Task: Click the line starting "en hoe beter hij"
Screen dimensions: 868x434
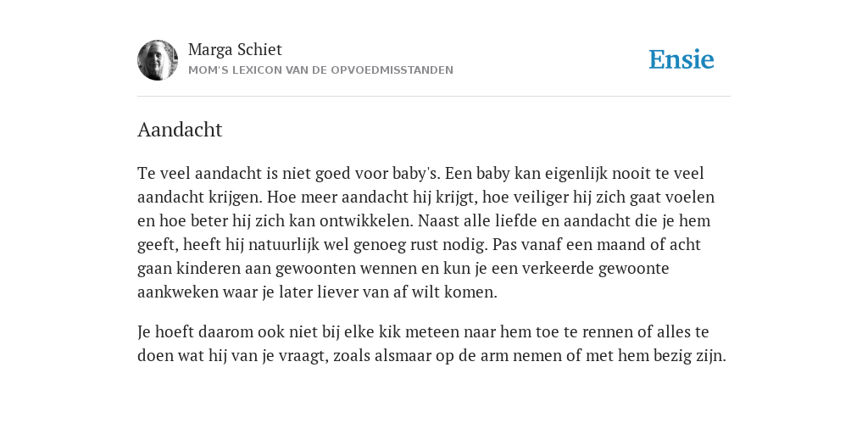Action: pyautogui.click(x=424, y=221)
